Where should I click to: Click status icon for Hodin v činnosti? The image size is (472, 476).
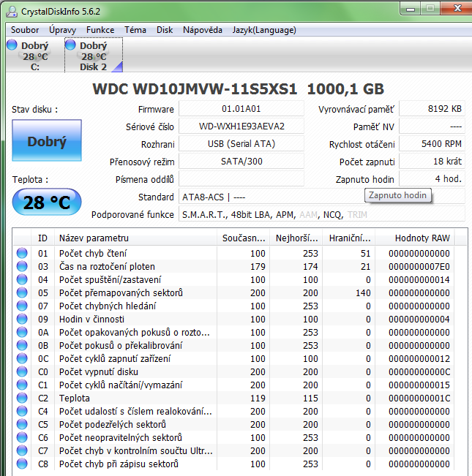pyautogui.click(x=22, y=319)
